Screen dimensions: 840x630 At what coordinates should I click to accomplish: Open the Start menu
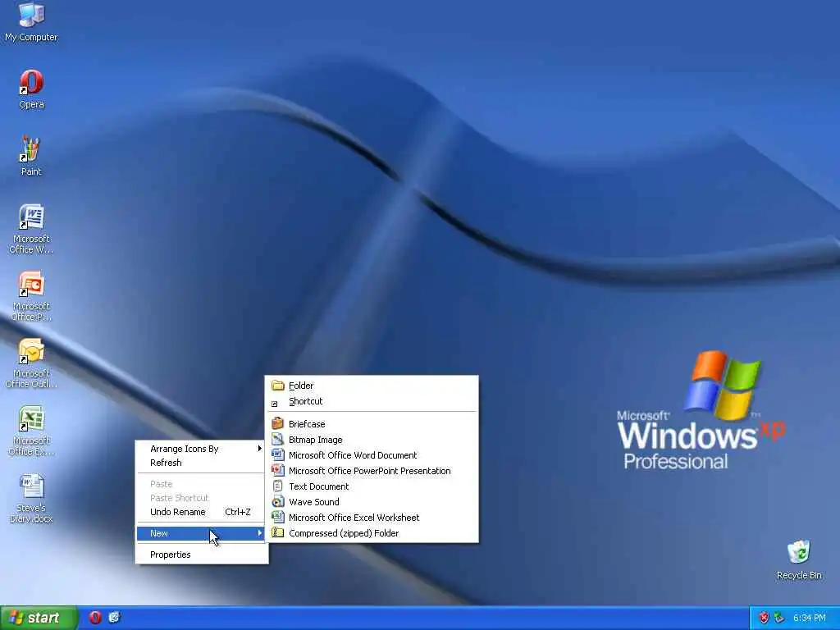tap(39, 618)
